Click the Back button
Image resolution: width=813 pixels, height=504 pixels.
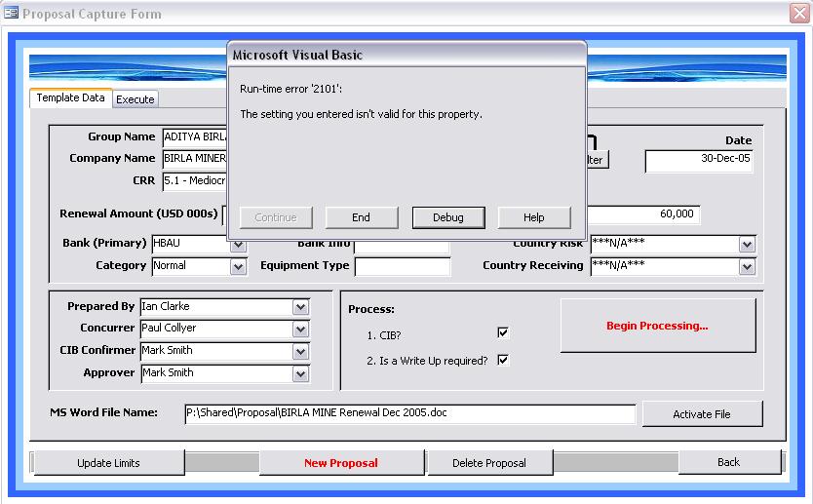(729, 461)
